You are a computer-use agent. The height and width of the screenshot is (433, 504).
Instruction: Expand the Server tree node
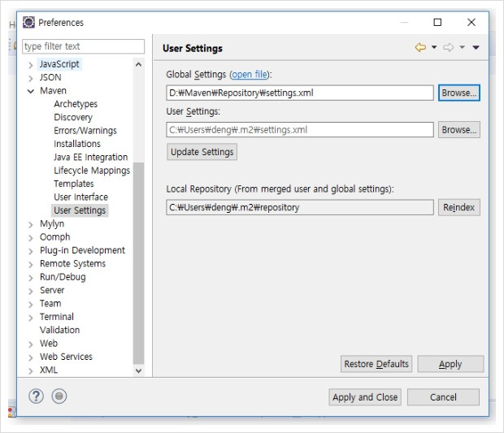click(x=31, y=292)
